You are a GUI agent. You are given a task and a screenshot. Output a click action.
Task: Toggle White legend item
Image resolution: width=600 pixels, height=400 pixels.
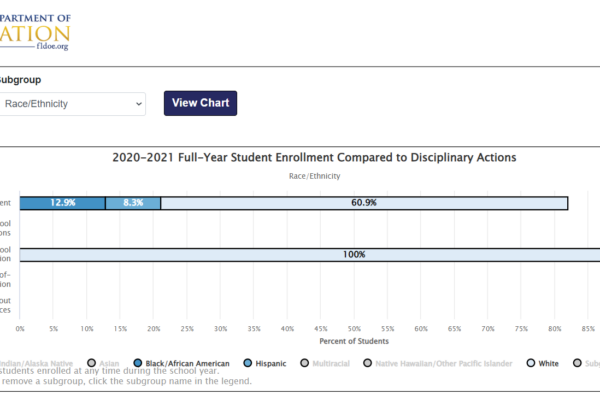pos(543,363)
